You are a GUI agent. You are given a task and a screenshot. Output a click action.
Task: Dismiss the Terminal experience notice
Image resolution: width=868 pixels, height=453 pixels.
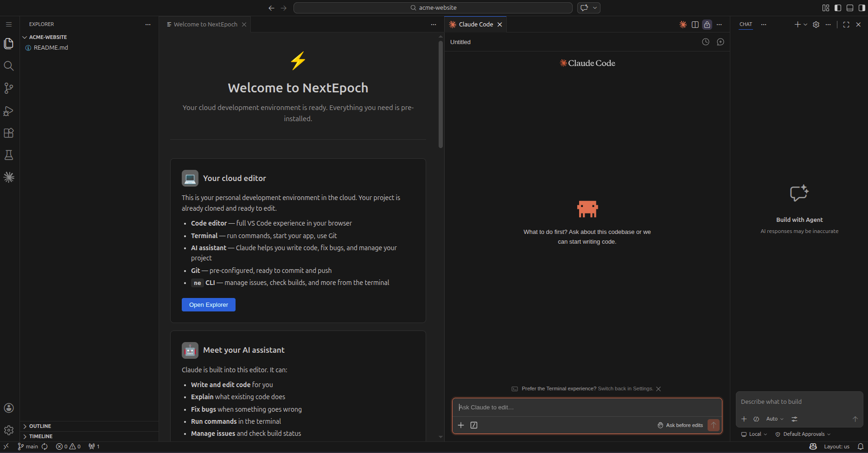(x=658, y=389)
